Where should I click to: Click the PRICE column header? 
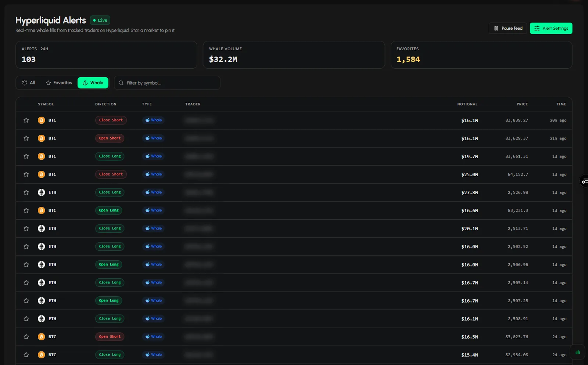pos(522,104)
